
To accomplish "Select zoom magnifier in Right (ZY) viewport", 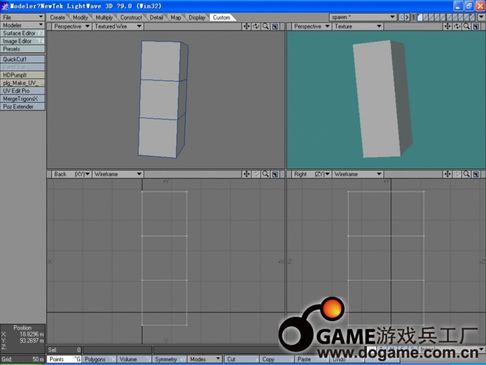I will (467, 174).
